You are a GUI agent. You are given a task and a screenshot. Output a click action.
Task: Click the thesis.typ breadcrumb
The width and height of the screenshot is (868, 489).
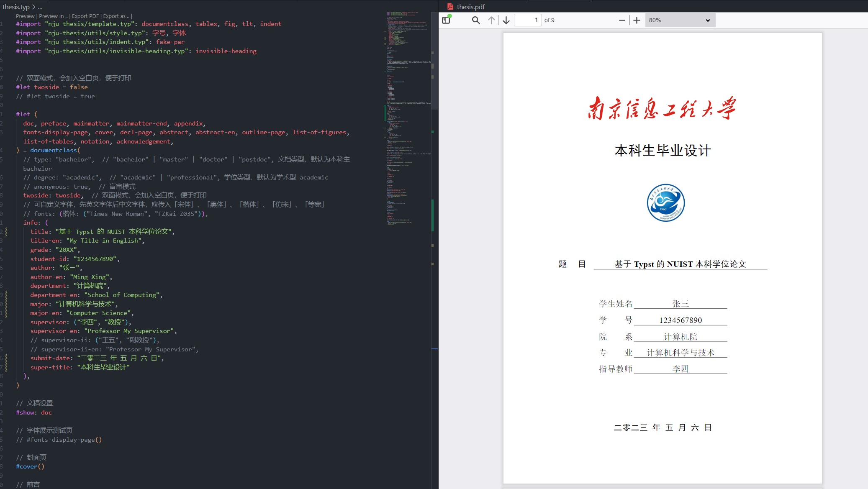[x=16, y=7]
